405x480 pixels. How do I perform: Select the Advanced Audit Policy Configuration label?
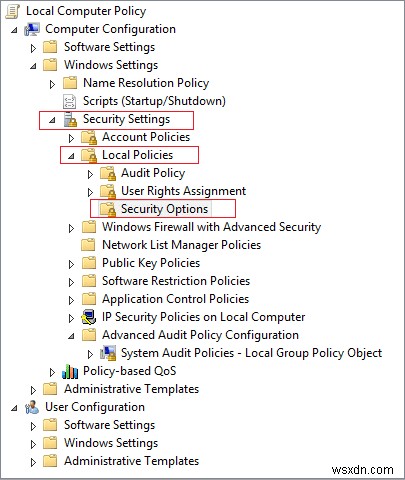click(200, 335)
